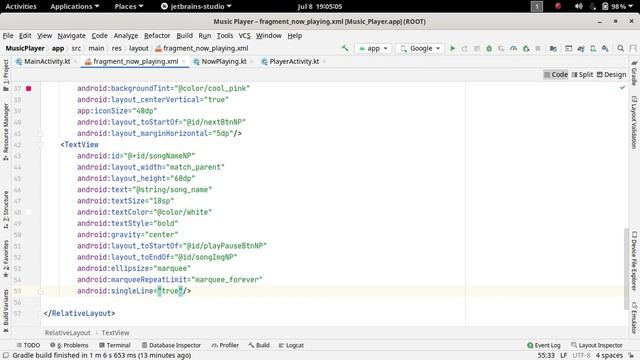Viewport: 640px width, 360px height.
Task: Click the 55:33 cursor position status
Action: pos(546,356)
